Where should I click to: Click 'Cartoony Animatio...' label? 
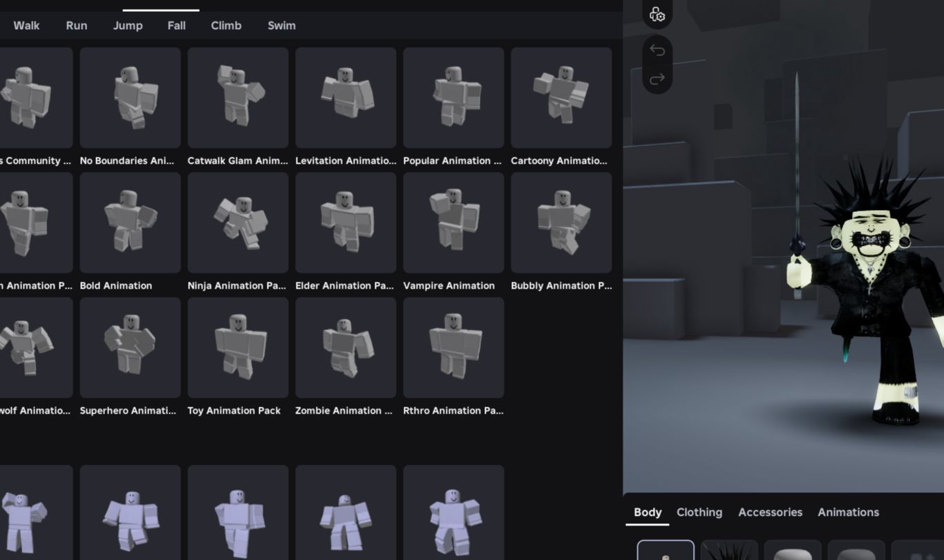tap(559, 161)
